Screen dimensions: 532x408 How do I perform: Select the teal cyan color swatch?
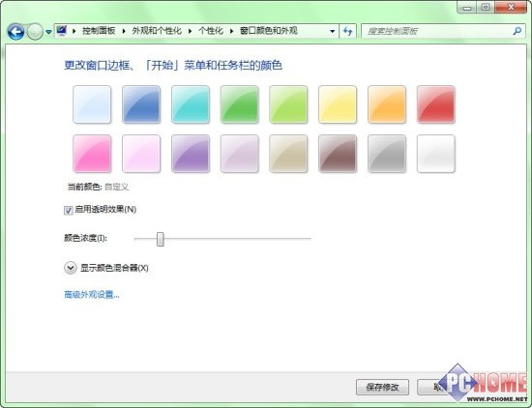click(x=191, y=104)
